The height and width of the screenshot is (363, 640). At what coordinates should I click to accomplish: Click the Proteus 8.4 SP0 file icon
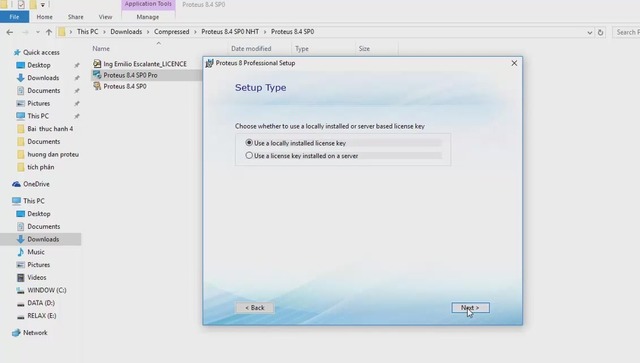[x=97, y=86]
